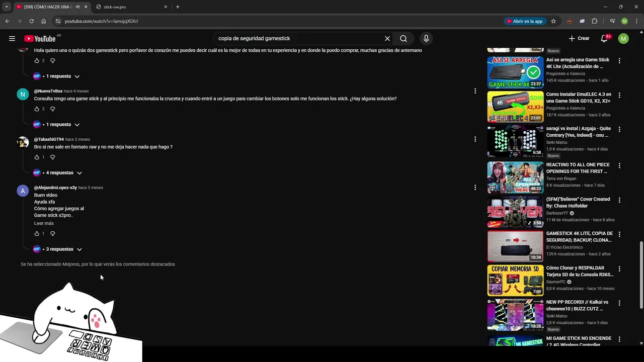The width and height of the screenshot is (644, 362).
Task: Click 'Abrir en la app' button
Action: click(525, 21)
